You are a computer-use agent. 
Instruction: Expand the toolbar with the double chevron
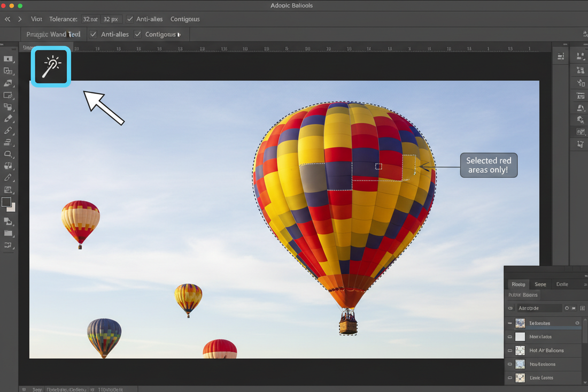pyautogui.click(x=7, y=19)
